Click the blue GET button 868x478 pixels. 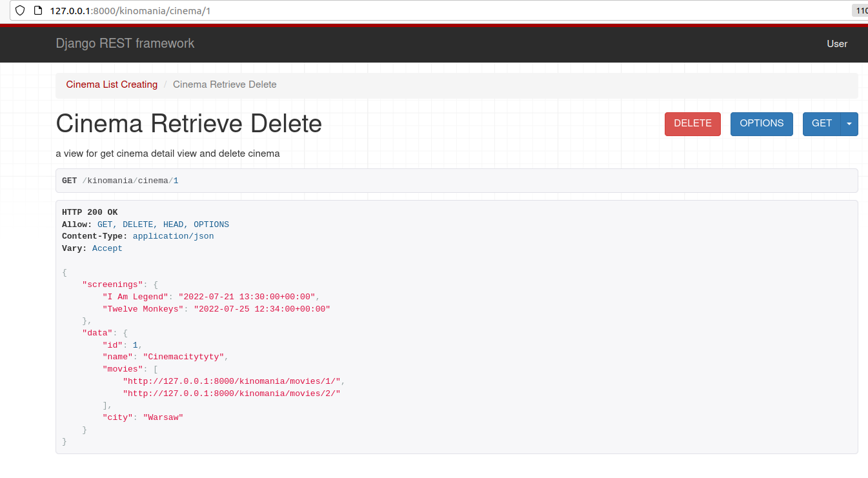tap(822, 124)
